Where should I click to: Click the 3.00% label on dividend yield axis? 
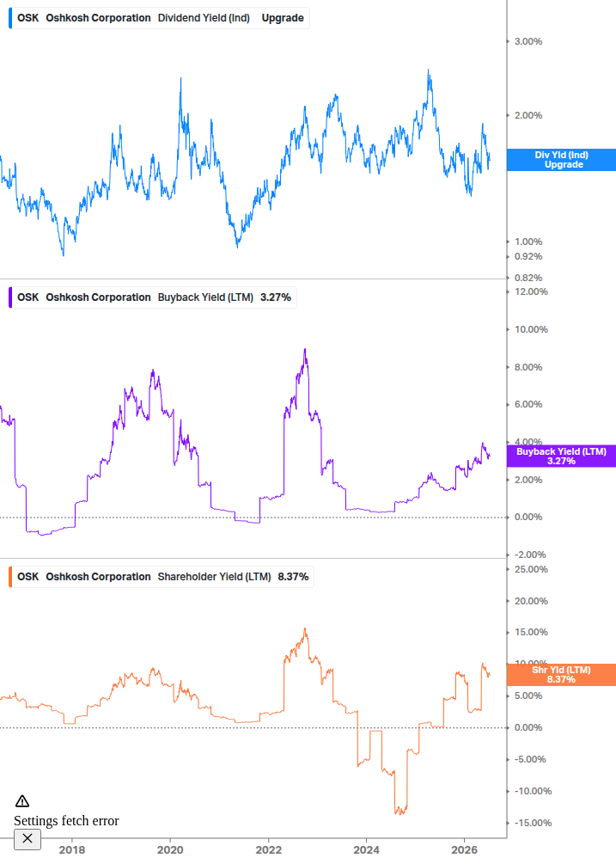click(528, 41)
